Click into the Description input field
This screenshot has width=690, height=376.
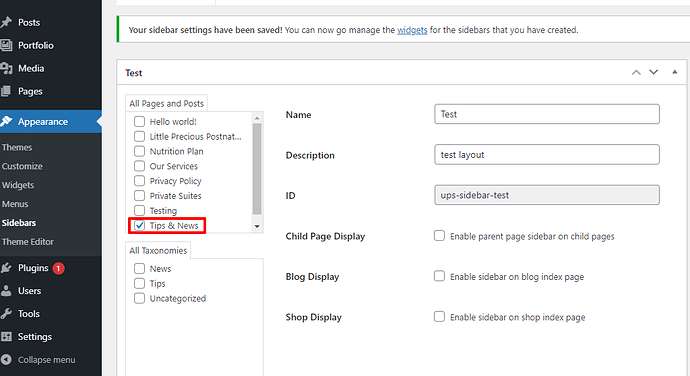(x=547, y=155)
